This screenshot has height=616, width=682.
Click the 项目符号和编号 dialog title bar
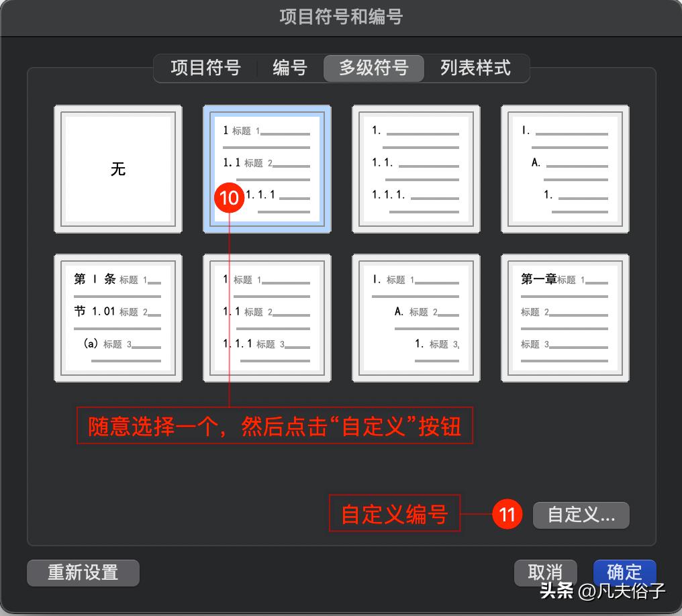pos(341,17)
